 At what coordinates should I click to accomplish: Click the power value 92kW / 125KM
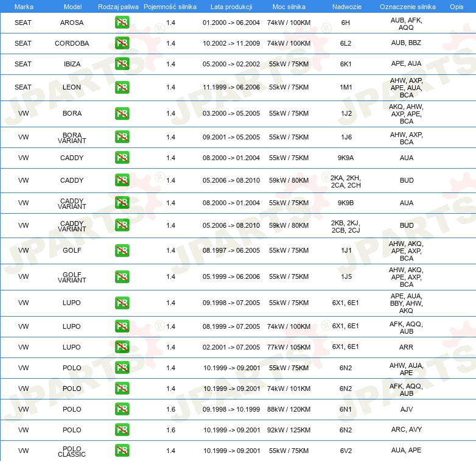point(289,430)
